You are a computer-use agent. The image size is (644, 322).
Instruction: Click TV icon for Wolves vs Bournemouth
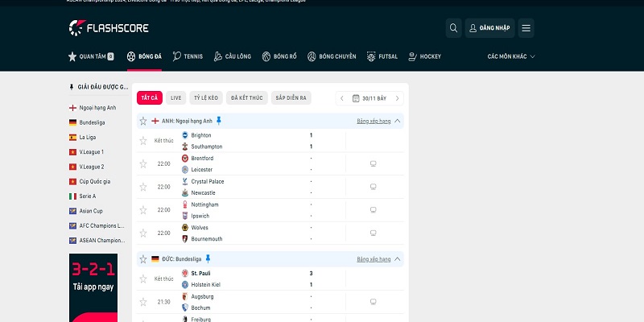pyautogui.click(x=373, y=233)
